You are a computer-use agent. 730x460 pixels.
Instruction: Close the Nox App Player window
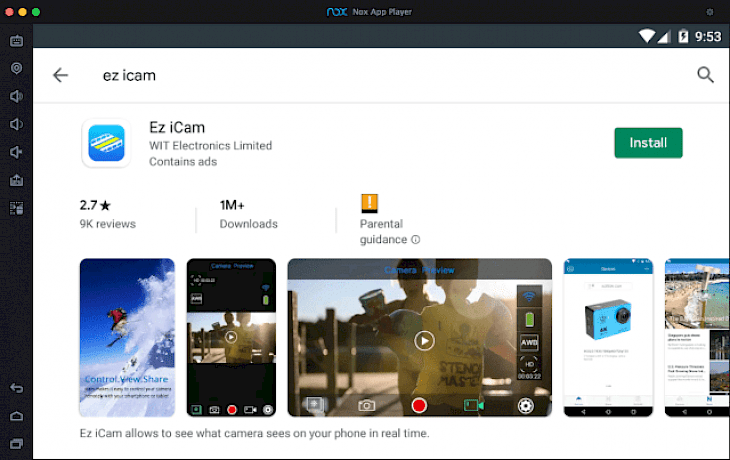(x=9, y=12)
